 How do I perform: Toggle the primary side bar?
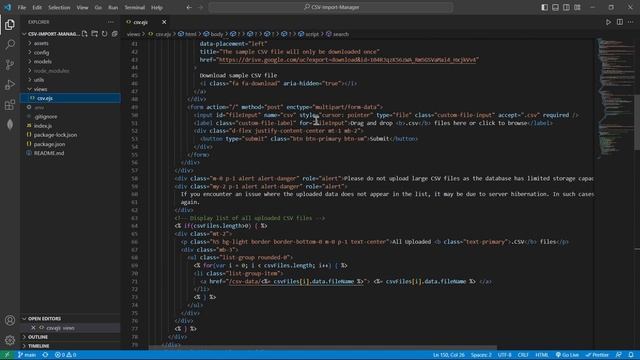click(x=544, y=7)
